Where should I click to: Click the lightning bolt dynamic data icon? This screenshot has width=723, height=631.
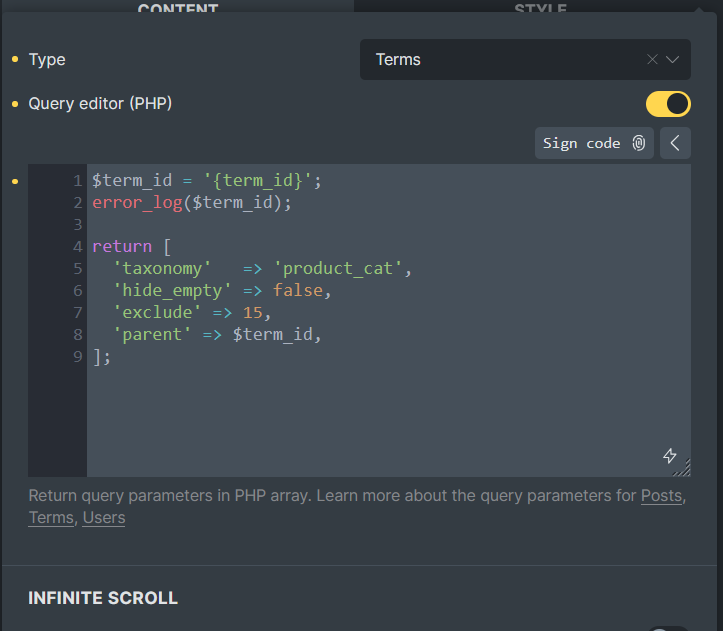coord(670,456)
